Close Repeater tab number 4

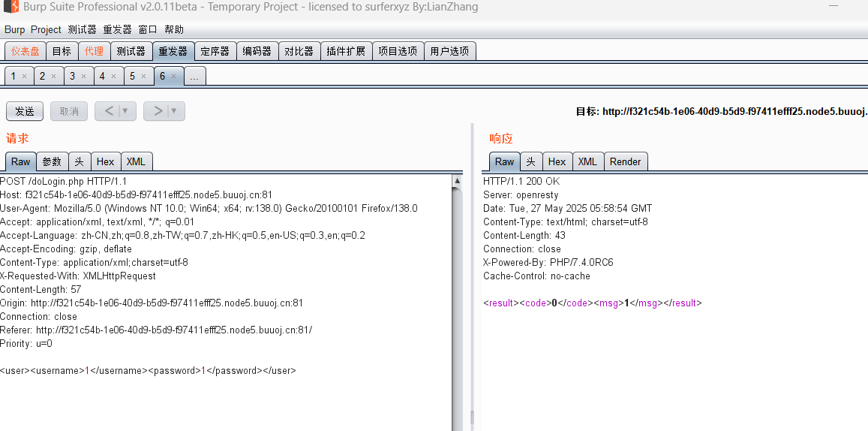(x=113, y=77)
